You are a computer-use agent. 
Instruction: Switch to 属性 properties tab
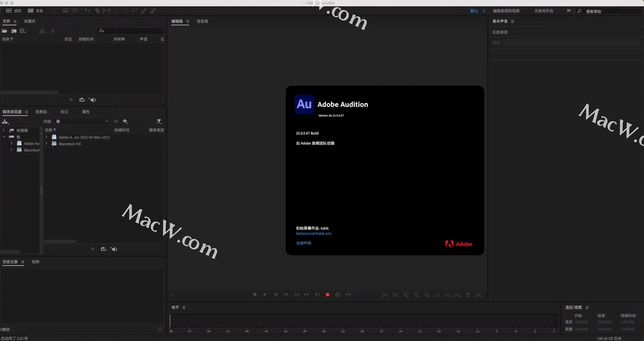coord(86,112)
